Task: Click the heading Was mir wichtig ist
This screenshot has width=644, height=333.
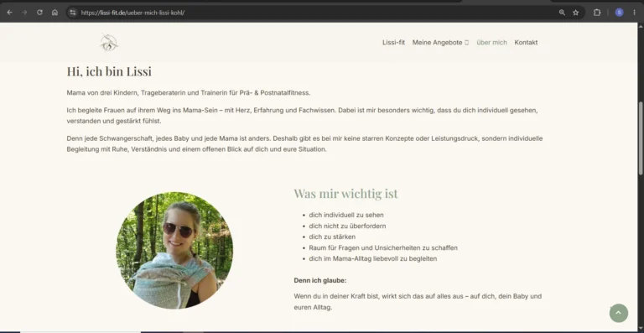Action: [345, 194]
